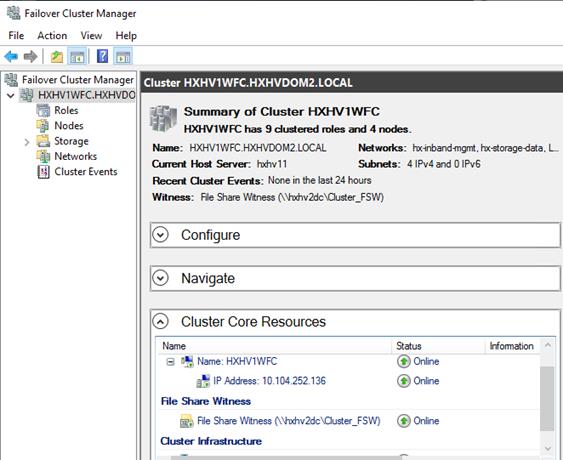Click Online status icon for Name: HXHV1WFC
Image resolution: width=563 pixels, height=460 pixels.
[404, 361]
